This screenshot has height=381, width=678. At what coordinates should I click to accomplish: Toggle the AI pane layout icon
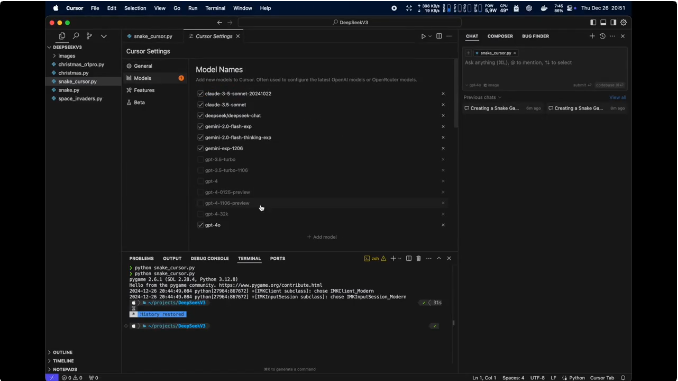[613, 22]
